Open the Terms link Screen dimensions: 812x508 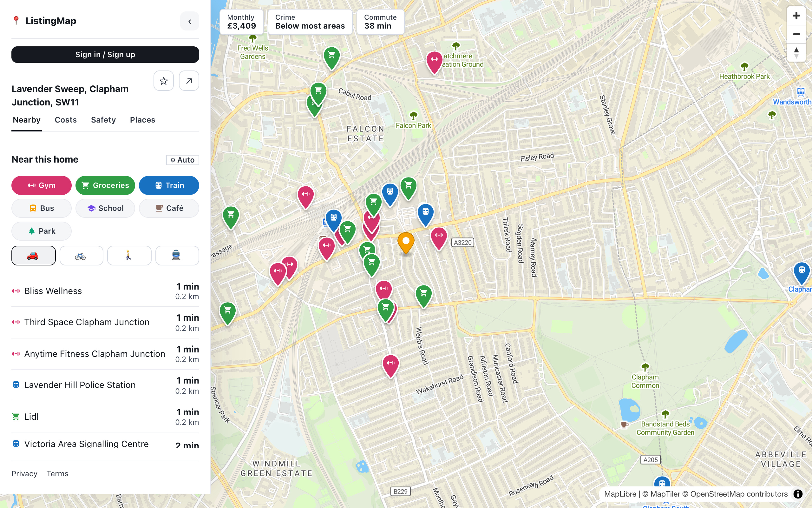tap(57, 474)
